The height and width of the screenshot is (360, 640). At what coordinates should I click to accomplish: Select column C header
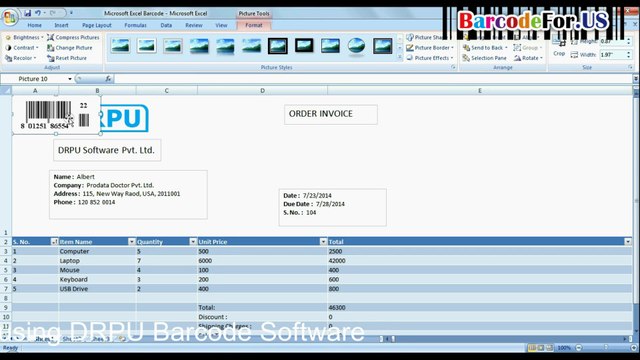[x=167, y=91]
